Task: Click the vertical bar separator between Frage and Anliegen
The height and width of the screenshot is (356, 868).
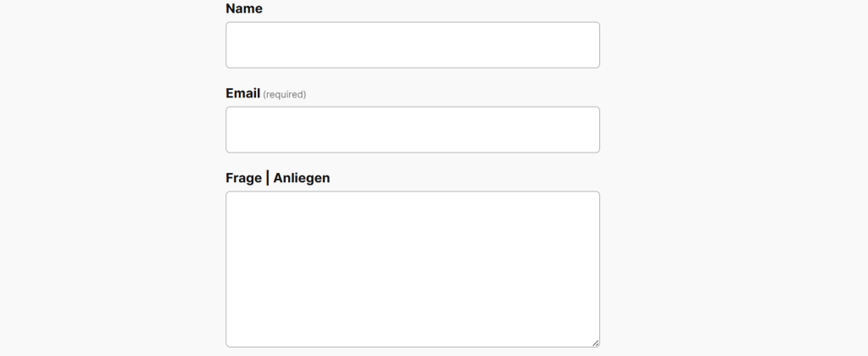Action: [267, 178]
